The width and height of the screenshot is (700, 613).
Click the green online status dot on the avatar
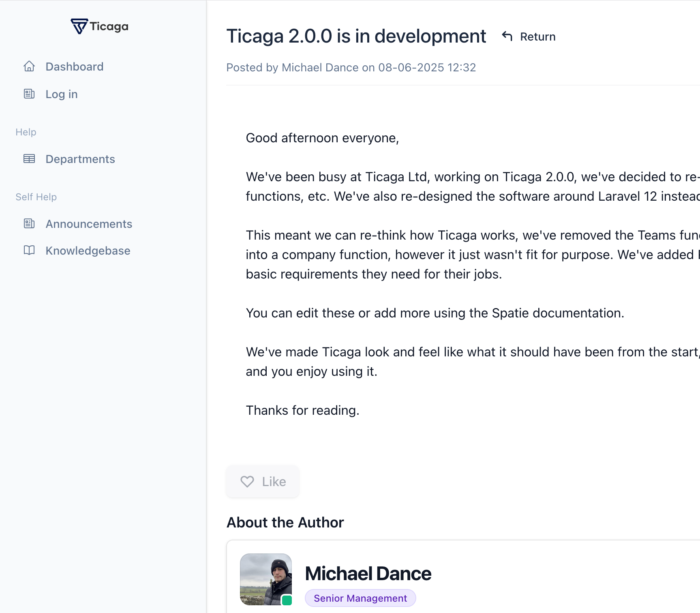point(287,600)
